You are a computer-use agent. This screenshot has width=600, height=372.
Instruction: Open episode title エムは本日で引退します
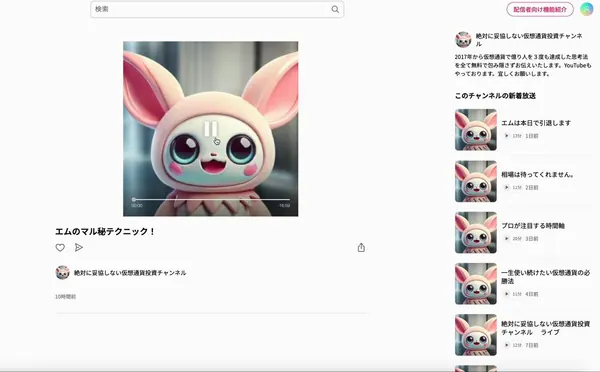(x=536, y=123)
